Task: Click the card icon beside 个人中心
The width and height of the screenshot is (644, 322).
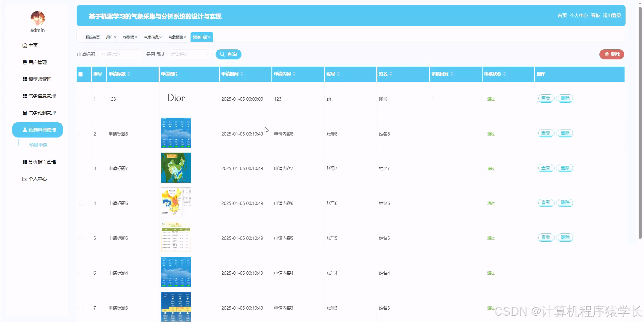Action: 25,179
